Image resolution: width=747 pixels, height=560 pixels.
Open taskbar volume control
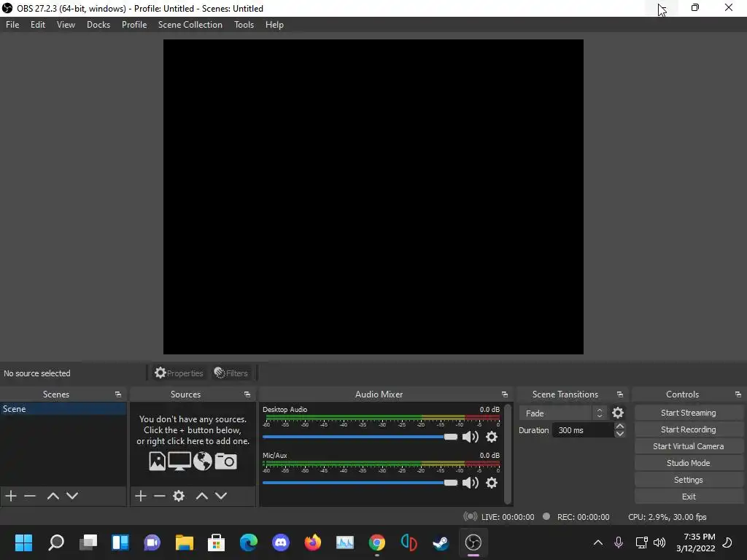(x=659, y=542)
